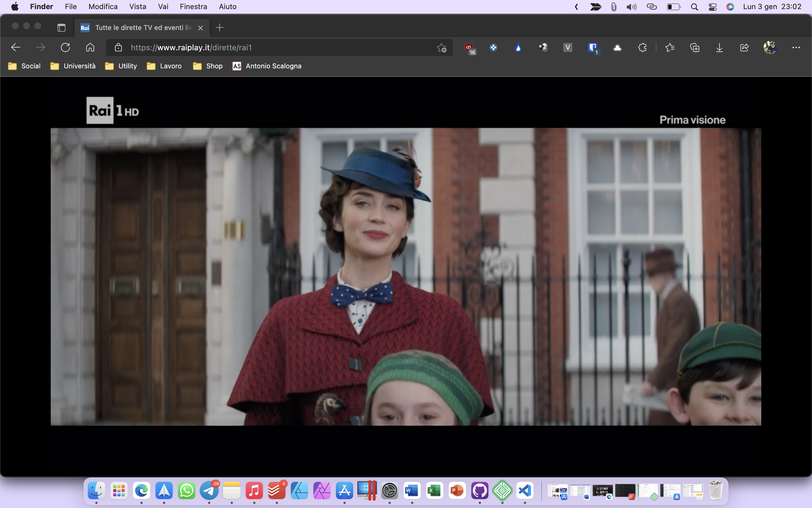Viewport: 812px width, 508px height.
Task: Go back to the previous page
Action: click(16, 47)
